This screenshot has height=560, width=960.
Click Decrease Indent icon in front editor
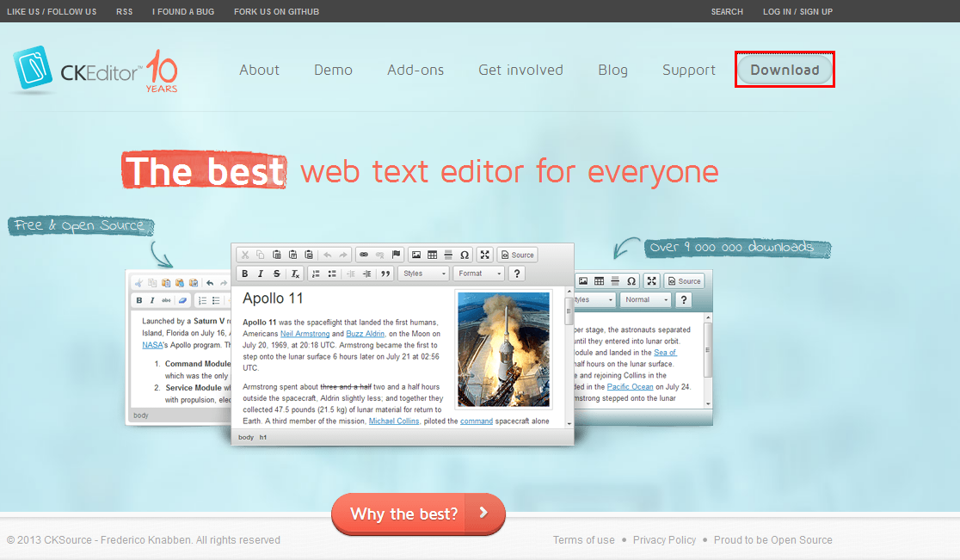pos(351,274)
